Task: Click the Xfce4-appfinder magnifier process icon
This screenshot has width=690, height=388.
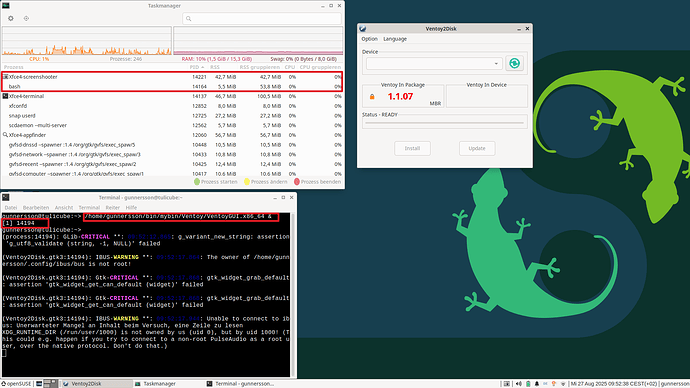Action: [5, 135]
